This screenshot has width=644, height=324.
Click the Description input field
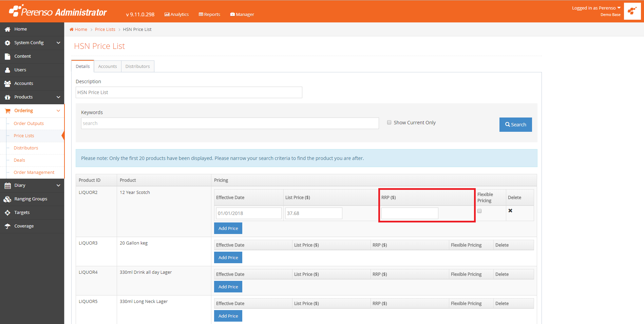click(189, 92)
